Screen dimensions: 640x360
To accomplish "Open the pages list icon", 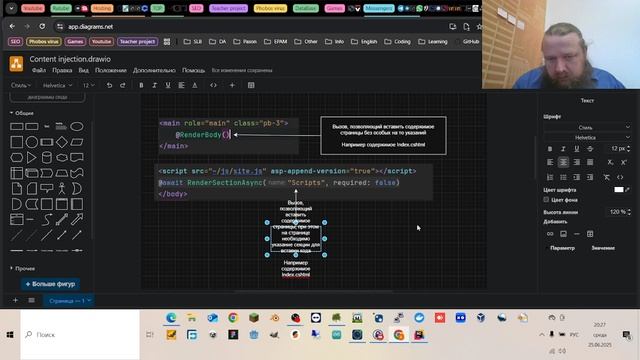I will (x=31, y=300).
